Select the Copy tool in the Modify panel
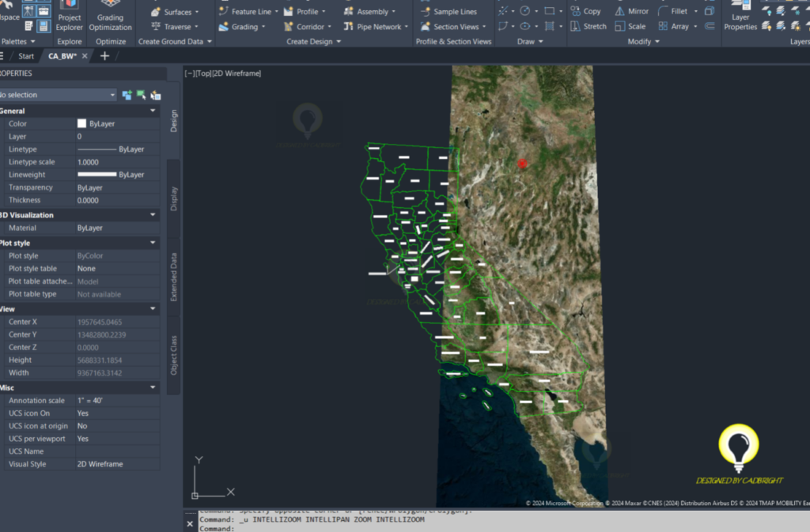Viewport: 810px width, 532px height. click(586, 10)
